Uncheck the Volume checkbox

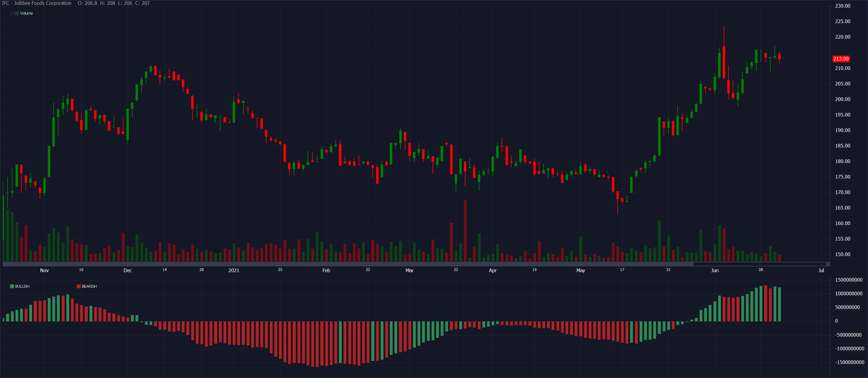[12, 13]
